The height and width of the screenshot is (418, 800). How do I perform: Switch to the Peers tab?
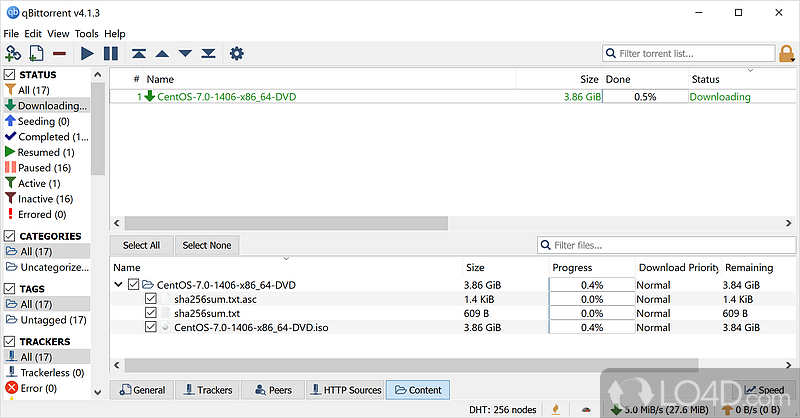[x=273, y=390]
